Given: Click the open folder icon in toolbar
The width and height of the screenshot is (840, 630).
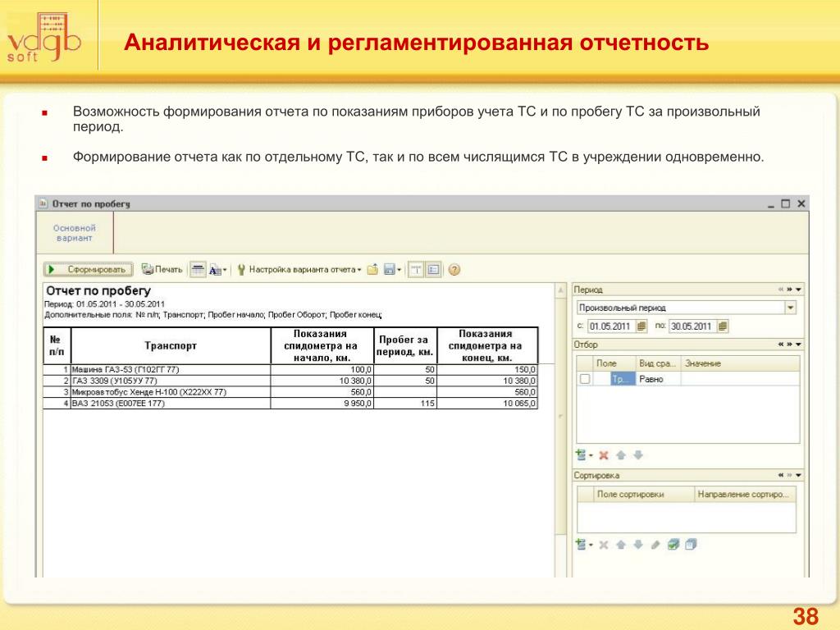Looking at the screenshot, I should [x=372, y=269].
